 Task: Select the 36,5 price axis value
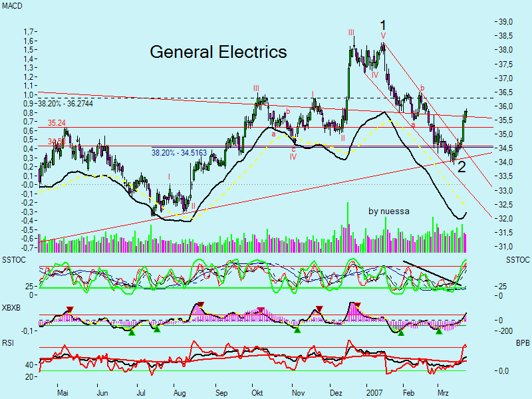[x=505, y=92]
